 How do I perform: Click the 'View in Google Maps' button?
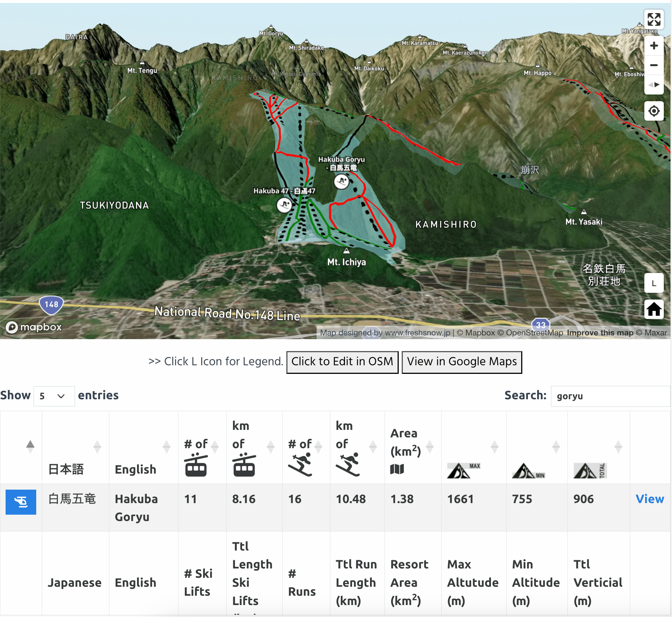click(462, 362)
